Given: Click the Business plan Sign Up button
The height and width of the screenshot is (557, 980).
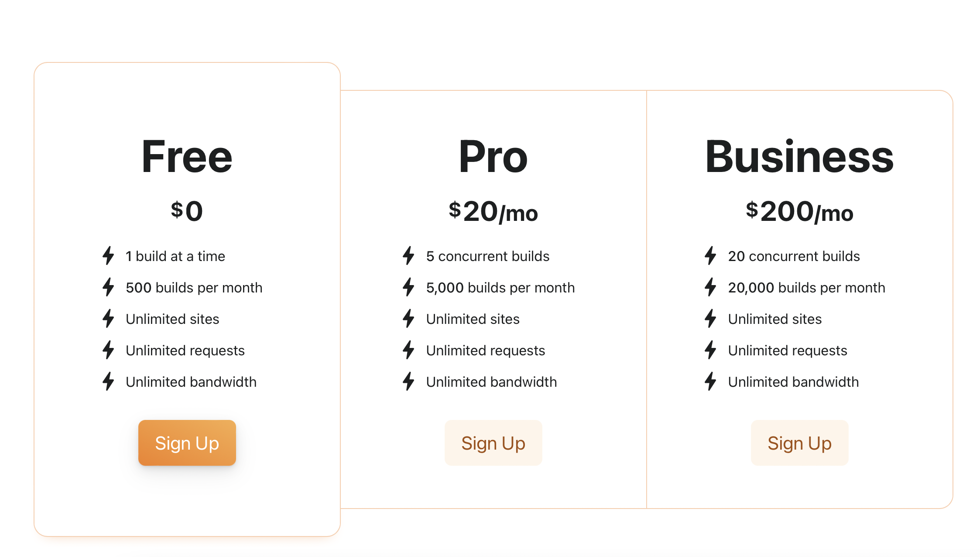Looking at the screenshot, I should [x=799, y=443].
